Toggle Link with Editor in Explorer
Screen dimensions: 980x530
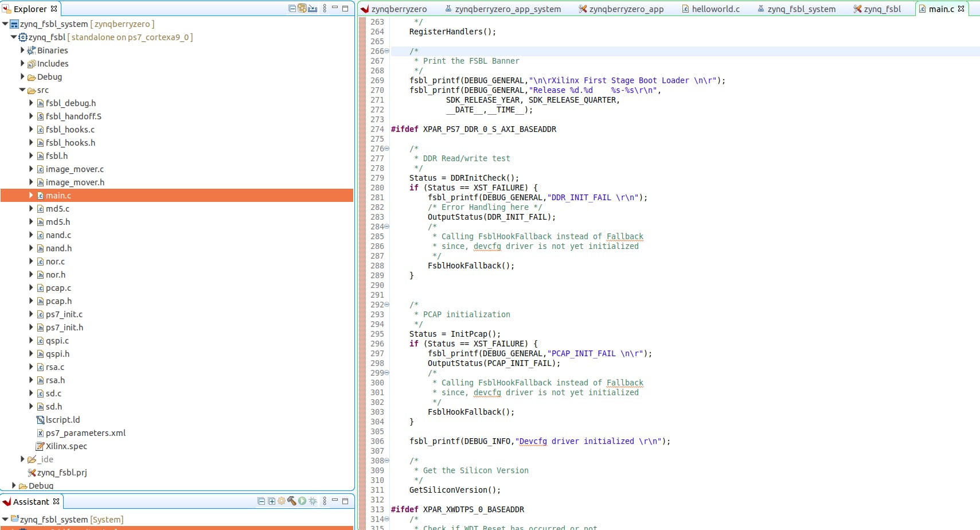(302, 9)
